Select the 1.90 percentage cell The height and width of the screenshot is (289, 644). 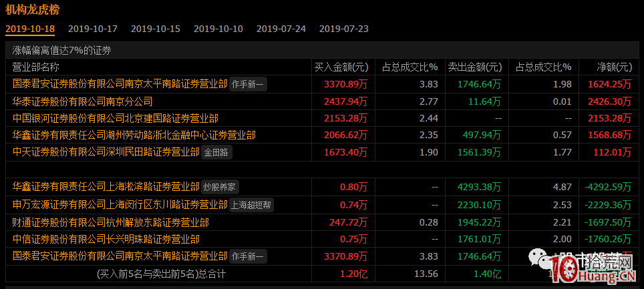(429, 152)
